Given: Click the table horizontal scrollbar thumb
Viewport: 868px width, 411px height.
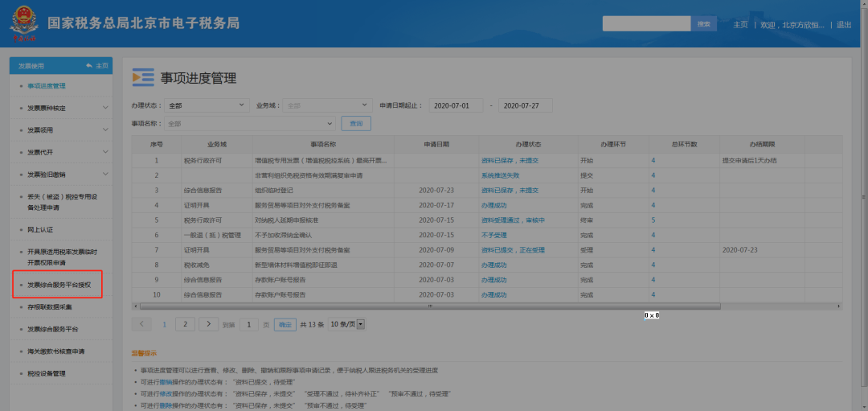Looking at the screenshot, I should 429,306.
